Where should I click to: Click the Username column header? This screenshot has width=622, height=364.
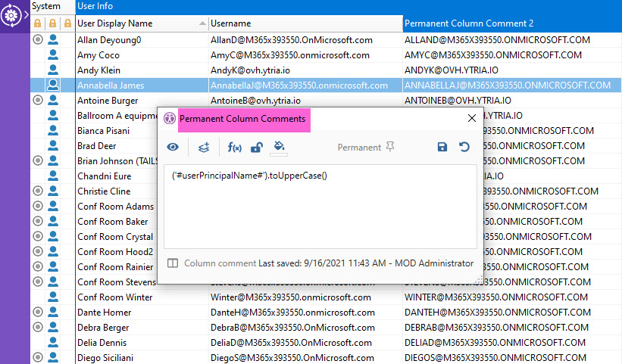pyautogui.click(x=303, y=23)
